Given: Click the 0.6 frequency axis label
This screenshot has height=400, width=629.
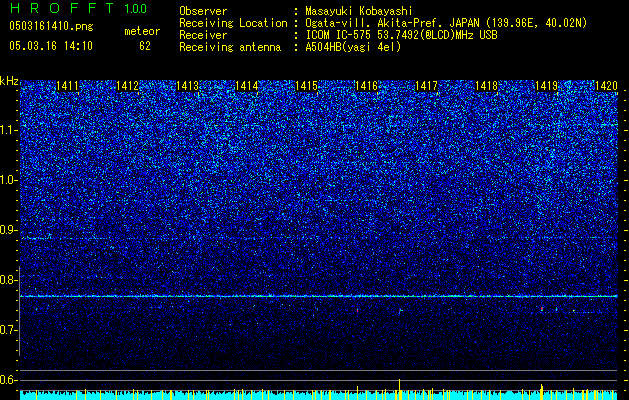Looking at the screenshot, I should (9, 380).
